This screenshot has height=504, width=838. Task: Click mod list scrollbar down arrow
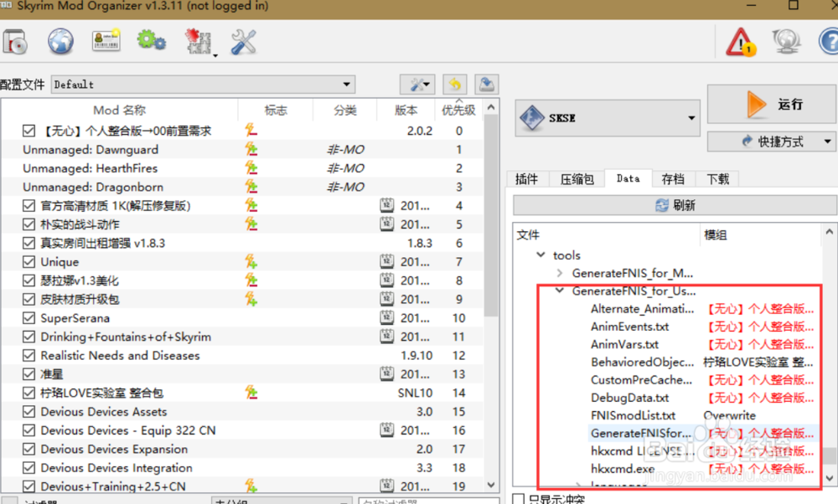coord(491,485)
